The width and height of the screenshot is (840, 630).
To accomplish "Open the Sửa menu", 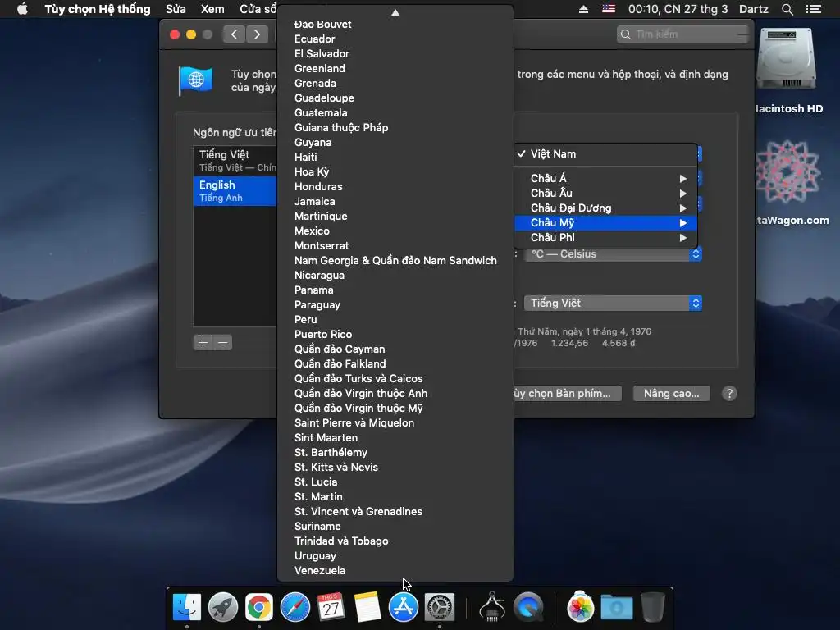I will coord(176,9).
